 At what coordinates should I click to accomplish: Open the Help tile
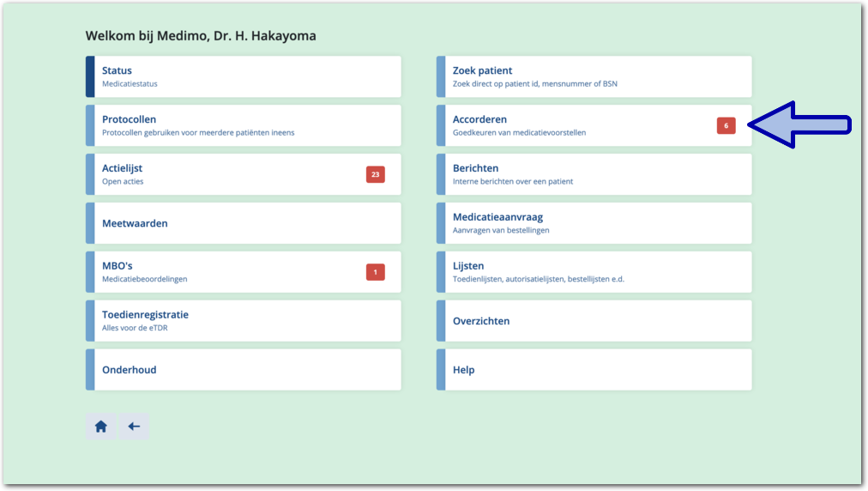click(x=594, y=370)
